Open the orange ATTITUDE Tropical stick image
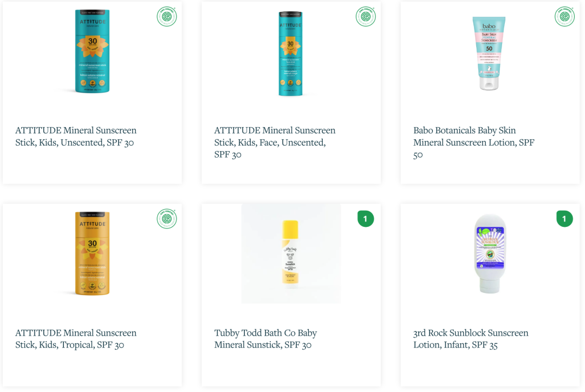This screenshot has width=585, height=392. 92,253
